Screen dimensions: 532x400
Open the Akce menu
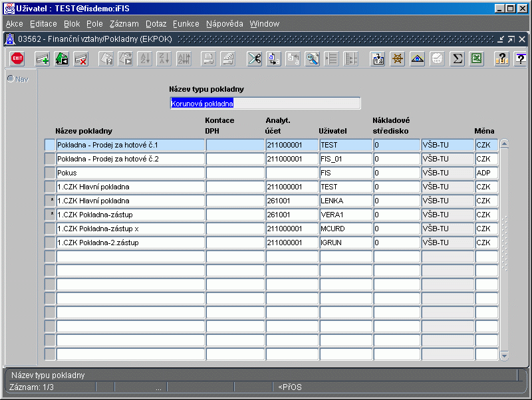pos(14,24)
